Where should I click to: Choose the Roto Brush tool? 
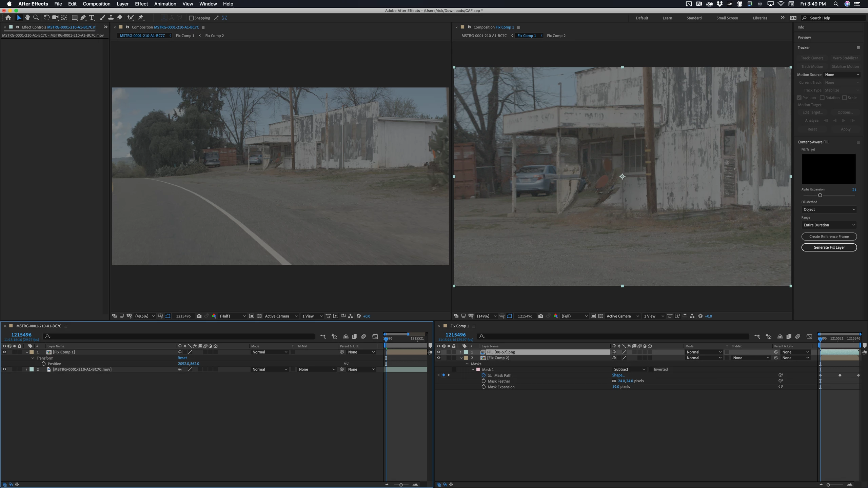coord(131,18)
